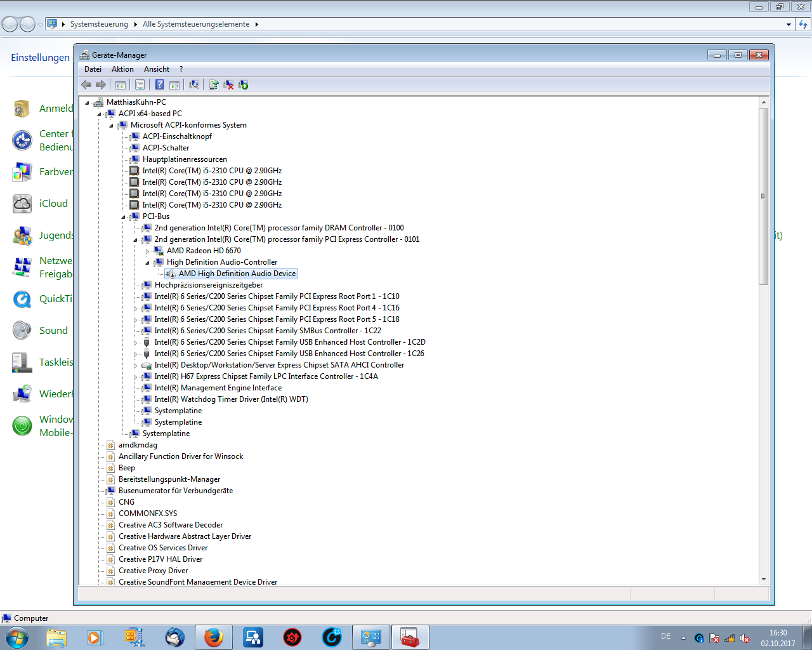
Task: Select Hauptplatinenressourcen in the tree
Action: click(x=185, y=159)
